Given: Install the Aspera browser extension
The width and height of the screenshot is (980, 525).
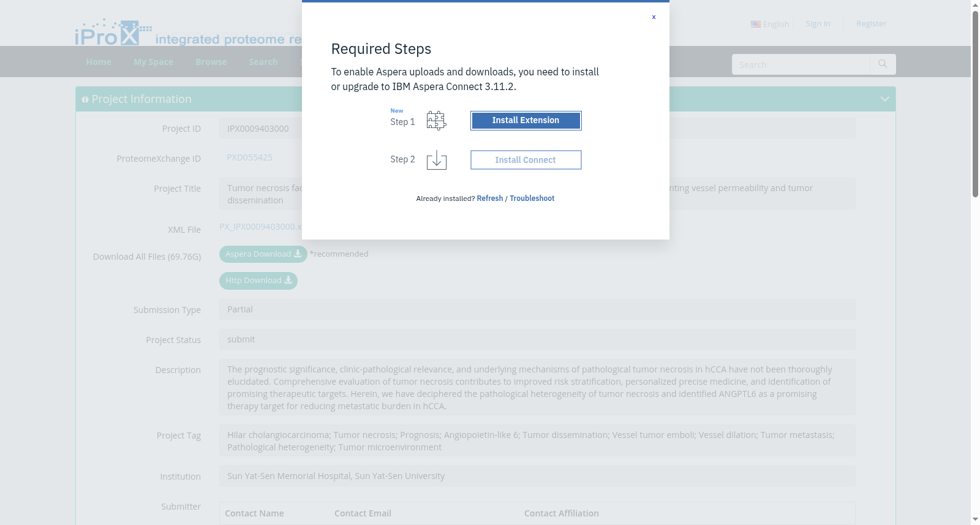Looking at the screenshot, I should click(526, 121).
